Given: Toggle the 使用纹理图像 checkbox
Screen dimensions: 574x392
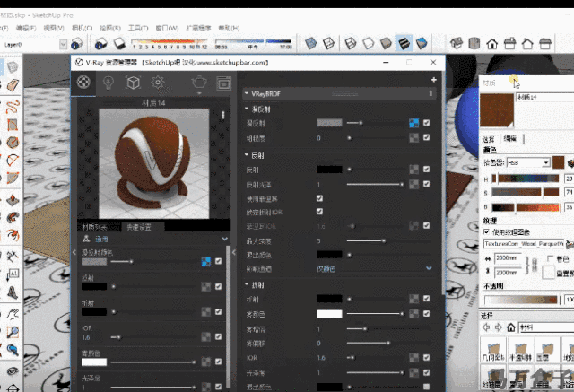Looking at the screenshot, I should pyautogui.click(x=486, y=231).
